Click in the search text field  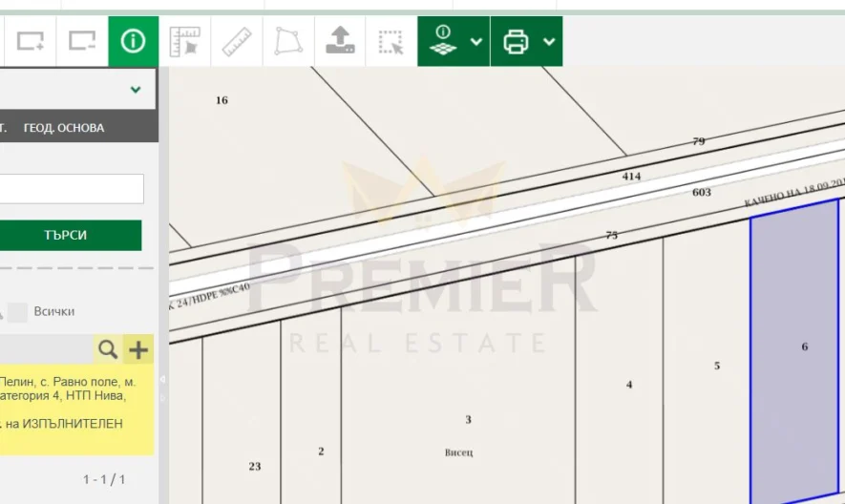(72, 189)
